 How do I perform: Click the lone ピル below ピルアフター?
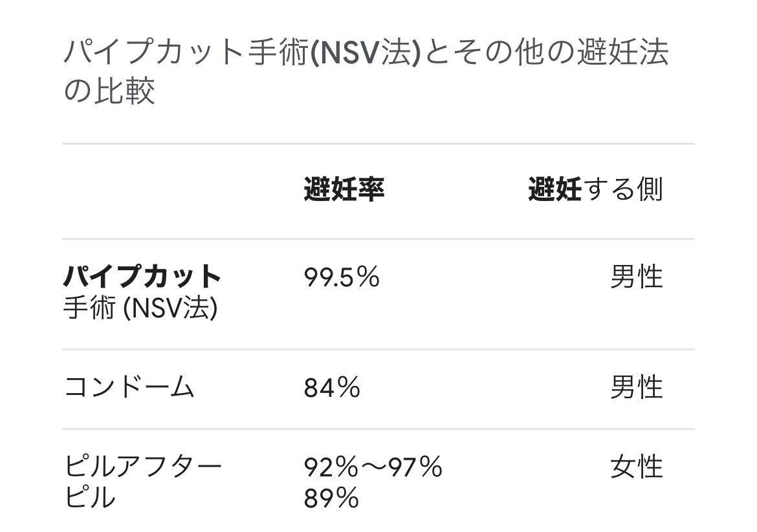point(91,498)
